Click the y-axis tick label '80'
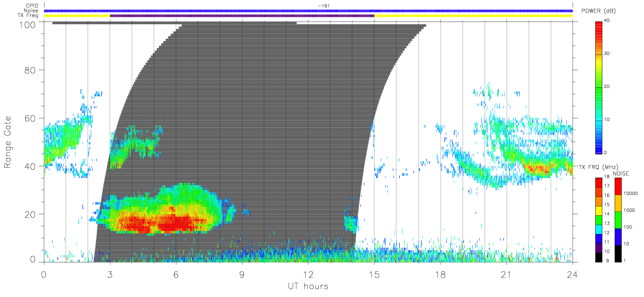The width and height of the screenshot is (644, 297). 30,70
